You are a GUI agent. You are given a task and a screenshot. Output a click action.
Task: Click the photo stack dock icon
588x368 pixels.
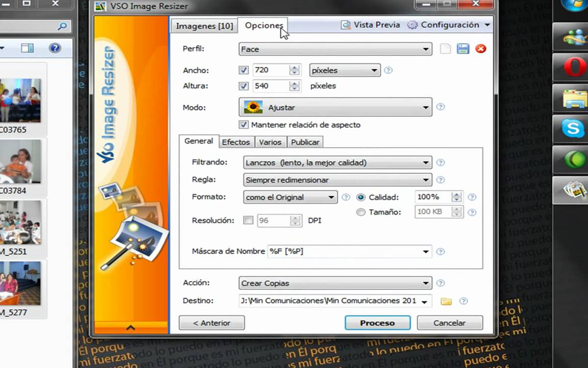point(574,190)
